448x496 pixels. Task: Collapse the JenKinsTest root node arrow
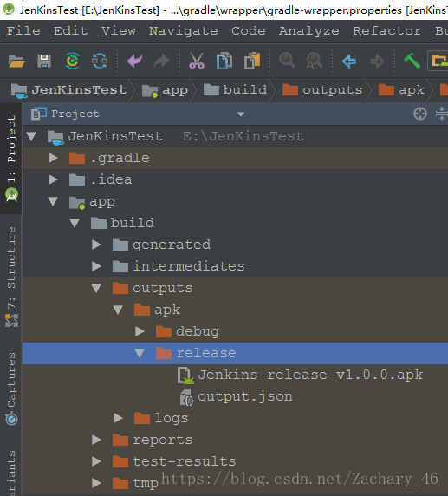tap(31, 136)
